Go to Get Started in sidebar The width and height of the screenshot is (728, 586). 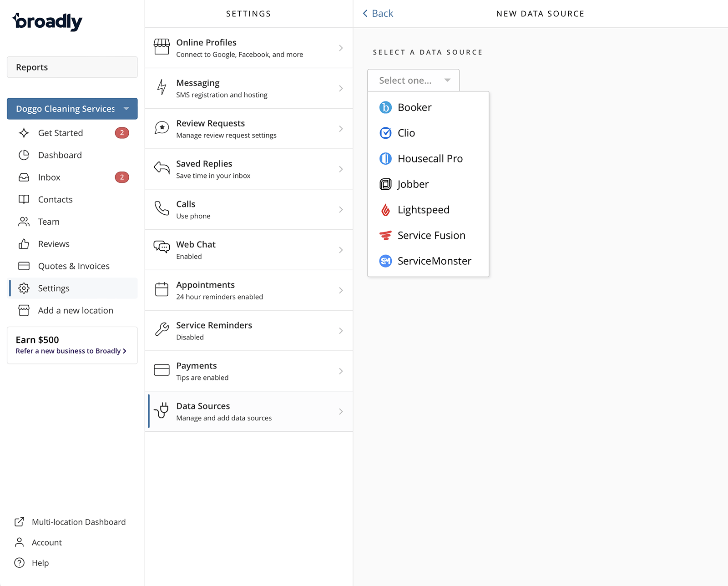coord(61,133)
